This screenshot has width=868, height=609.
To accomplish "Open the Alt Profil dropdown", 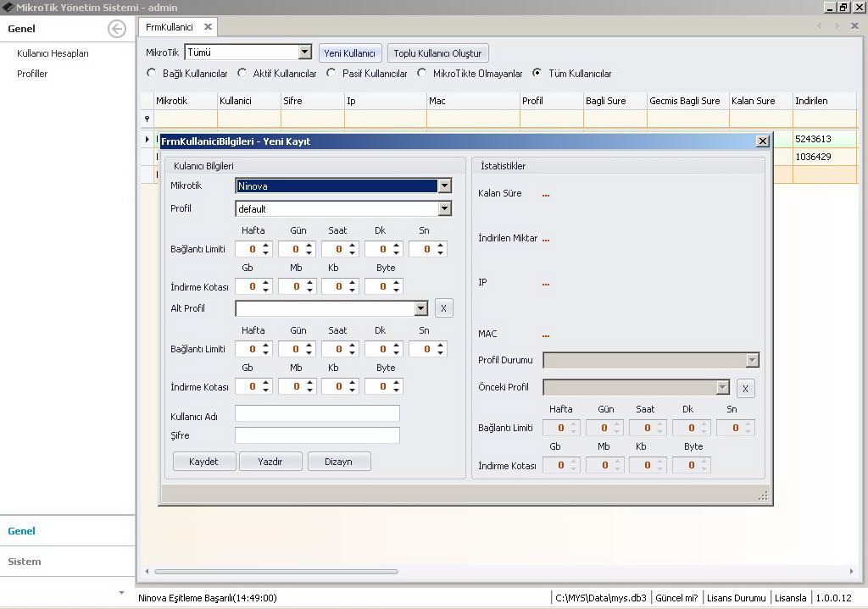I will click(x=421, y=308).
